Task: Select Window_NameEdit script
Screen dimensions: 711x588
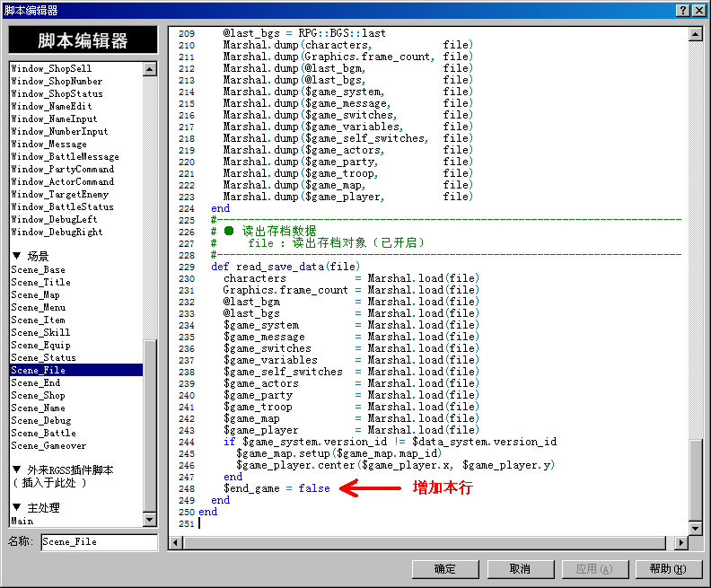Action: click(51, 106)
